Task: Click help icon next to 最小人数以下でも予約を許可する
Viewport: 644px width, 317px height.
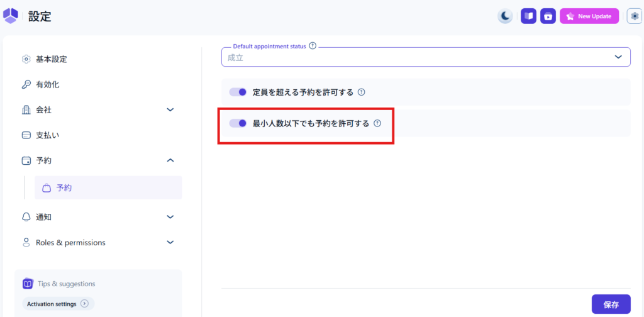Action: [x=377, y=123]
